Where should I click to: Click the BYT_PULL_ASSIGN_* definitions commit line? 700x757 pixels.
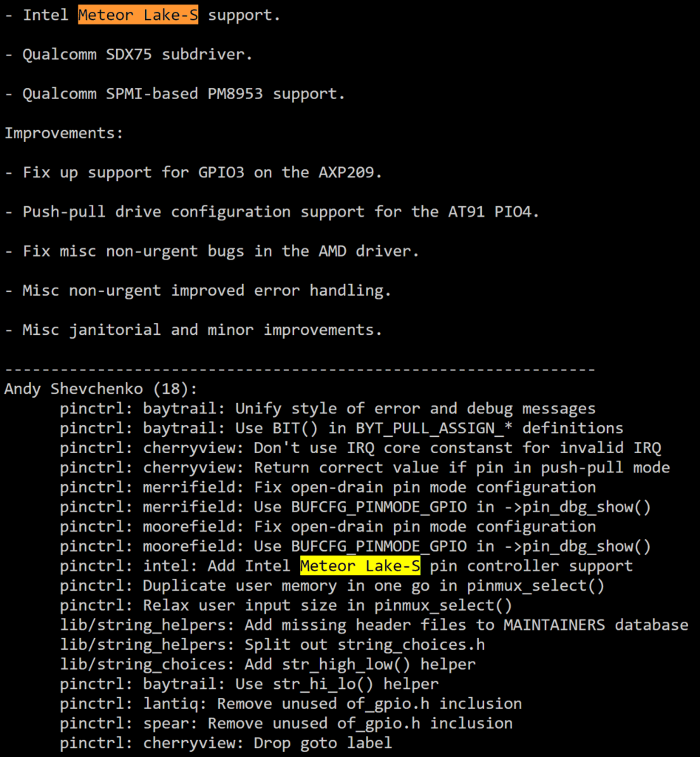pos(341,428)
